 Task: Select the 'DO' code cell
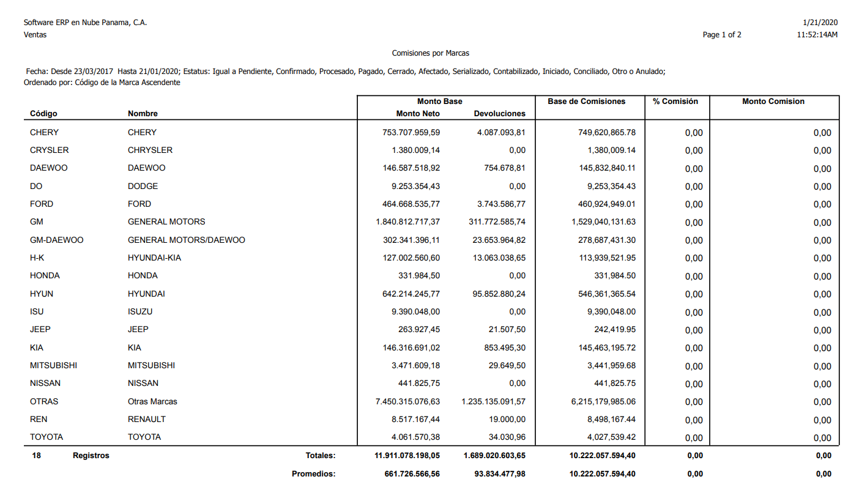coord(36,186)
